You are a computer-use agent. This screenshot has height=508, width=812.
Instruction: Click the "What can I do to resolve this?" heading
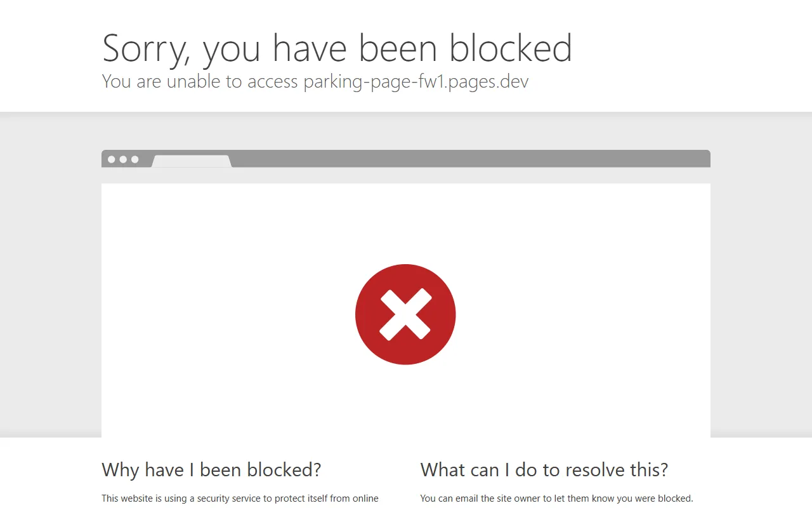pyautogui.click(x=544, y=470)
